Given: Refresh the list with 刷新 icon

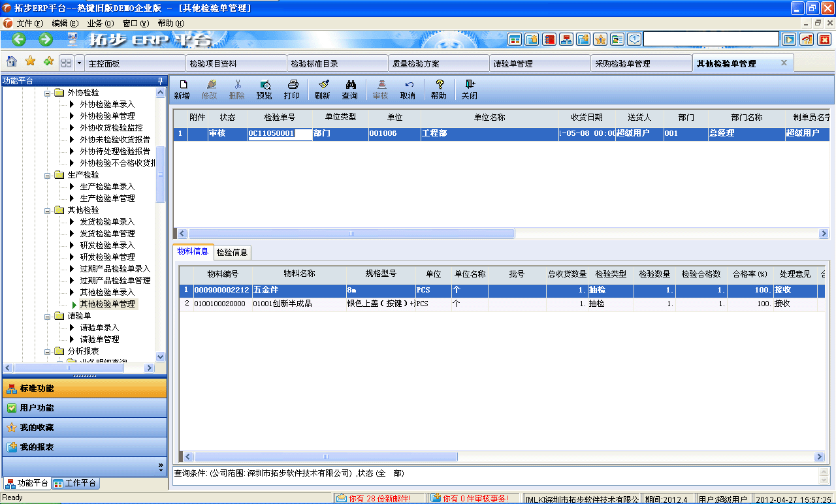Looking at the screenshot, I should (x=322, y=89).
